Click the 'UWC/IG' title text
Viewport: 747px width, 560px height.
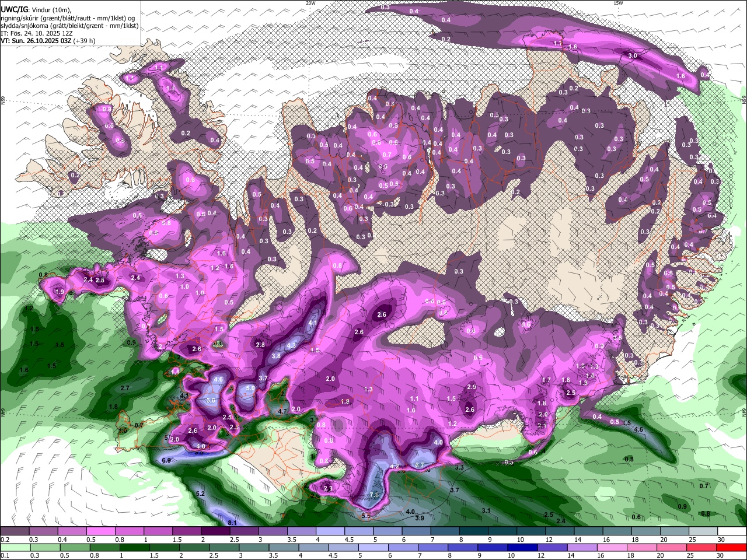pyautogui.click(x=15, y=10)
